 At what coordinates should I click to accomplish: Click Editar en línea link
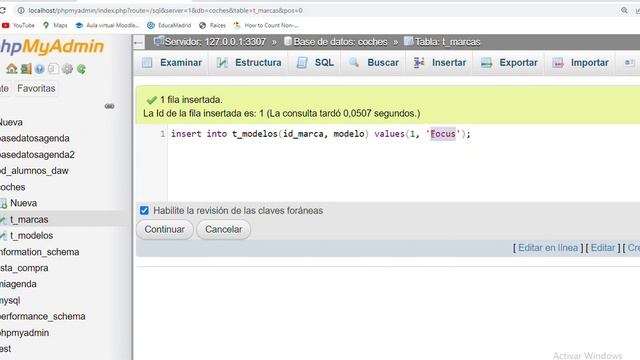pyautogui.click(x=548, y=248)
